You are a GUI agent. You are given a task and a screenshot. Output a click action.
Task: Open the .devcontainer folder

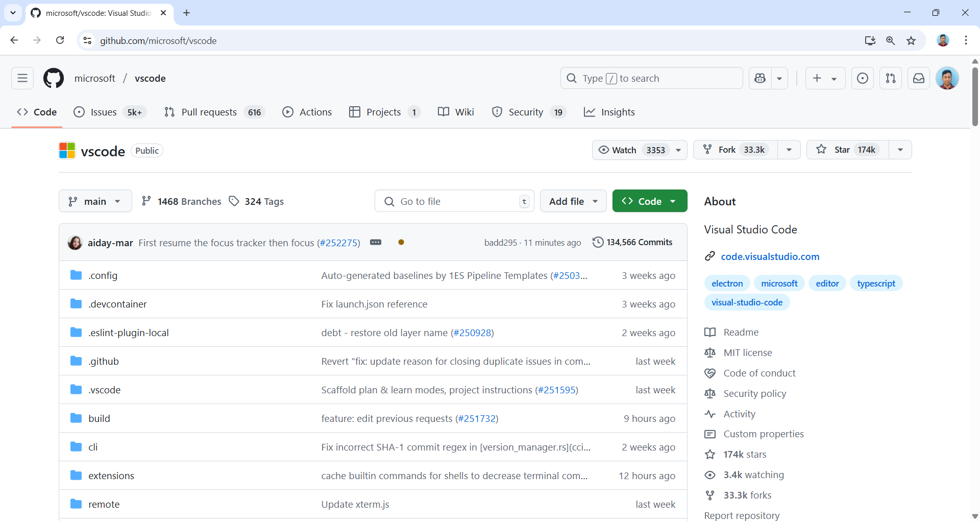[x=117, y=304]
